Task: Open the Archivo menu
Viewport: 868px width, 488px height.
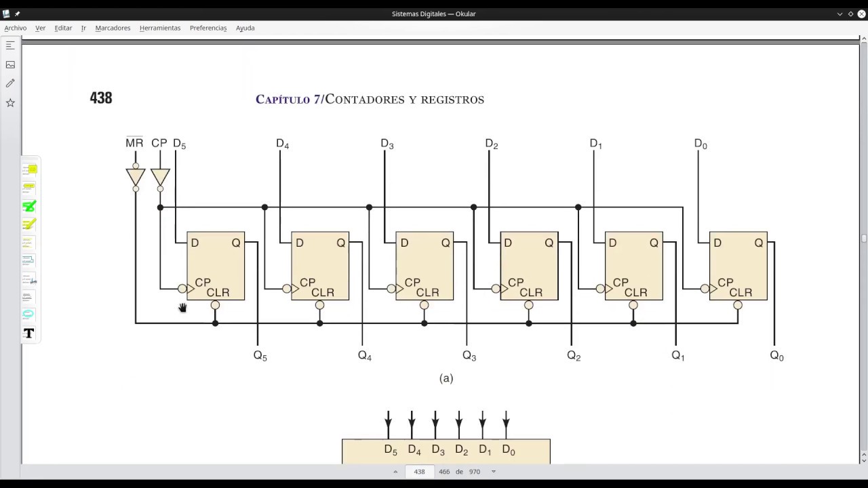Action: 16,28
